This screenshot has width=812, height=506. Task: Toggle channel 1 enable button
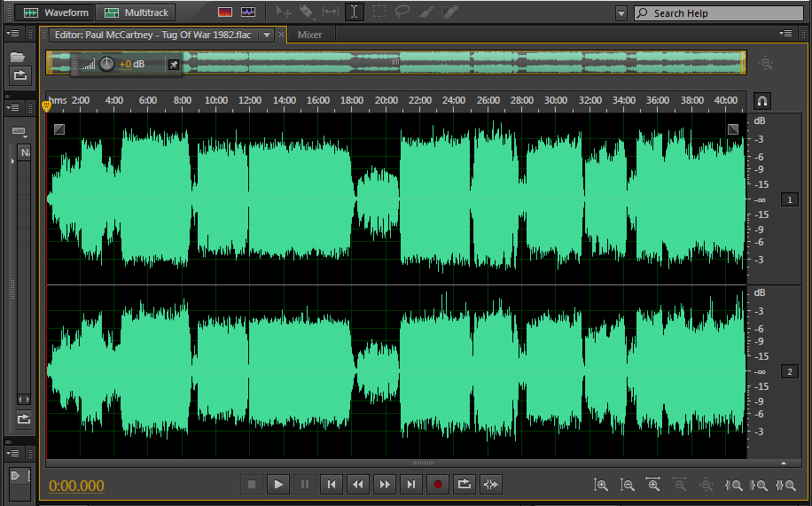coord(789,200)
